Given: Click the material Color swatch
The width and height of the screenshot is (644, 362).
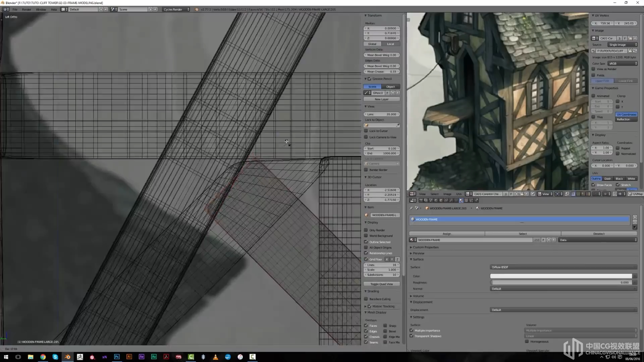Looking at the screenshot, I should point(561,276).
